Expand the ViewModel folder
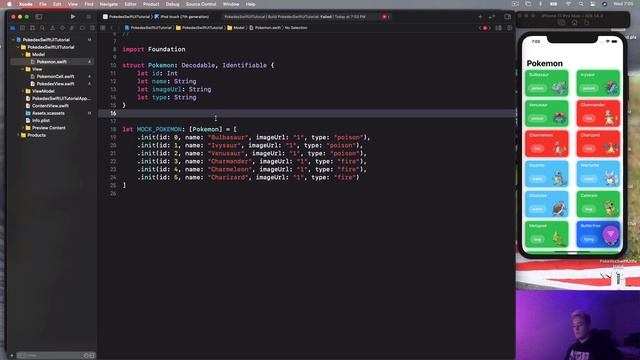 [x=22, y=91]
